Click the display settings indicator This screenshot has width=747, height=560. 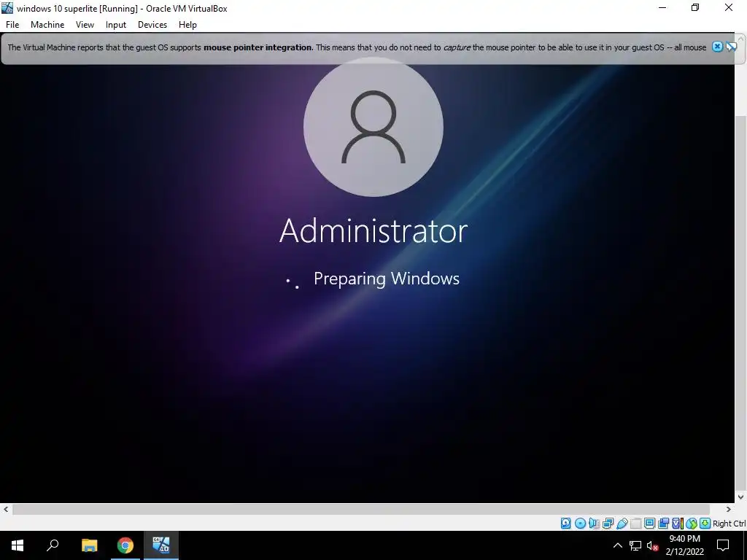pos(650,524)
